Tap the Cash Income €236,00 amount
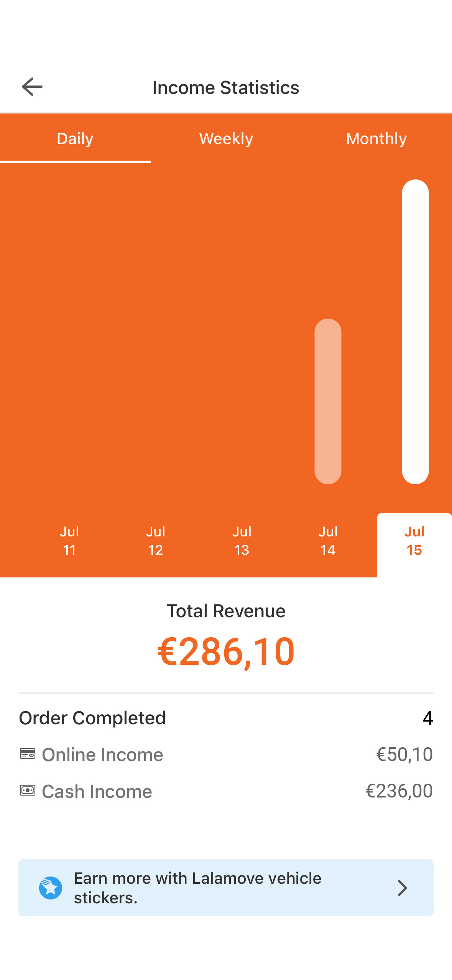The image size is (452, 980). click(x=399, y=791)
